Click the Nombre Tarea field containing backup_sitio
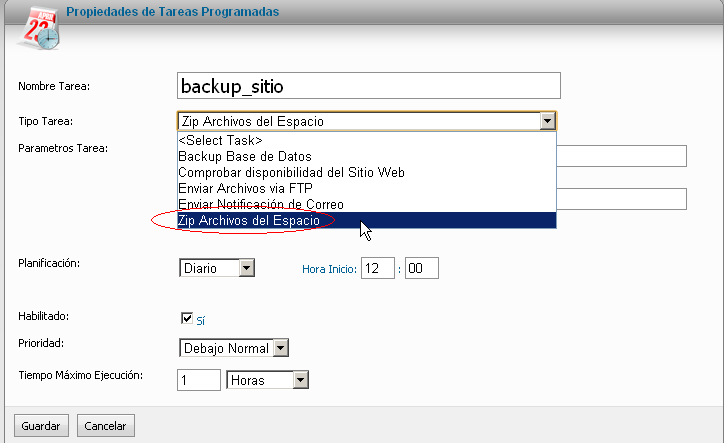The width and height of the screenshot is (724, 443). [368, 85]
